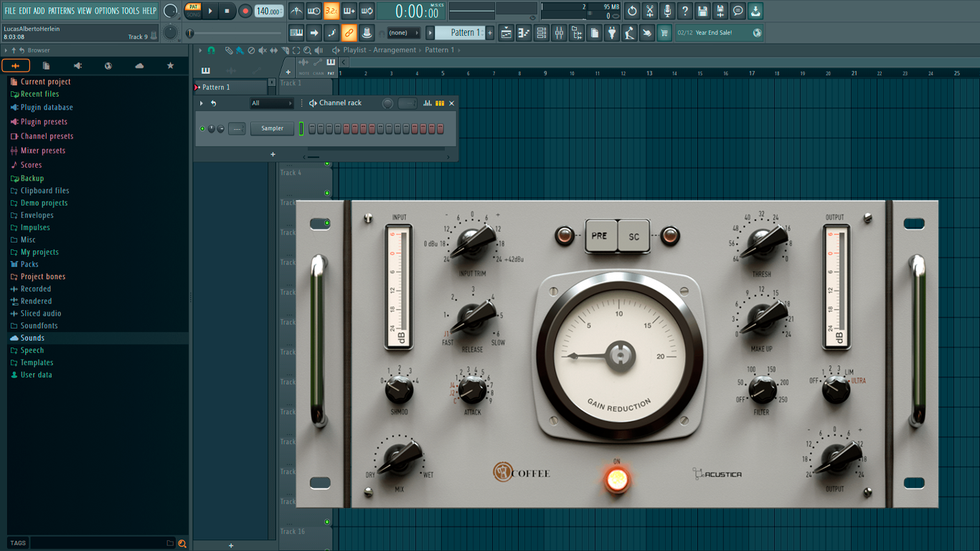Screen dimensions: 980x551
Task: Click the wait for input icon
Action: [314, 11]
